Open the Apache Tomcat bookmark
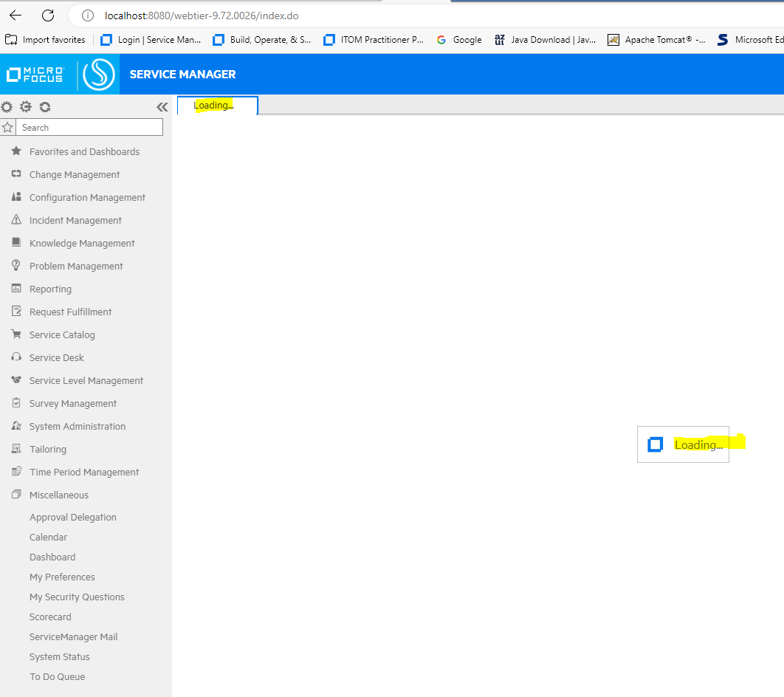Screen dimensions: 784x697 [656, 39]
